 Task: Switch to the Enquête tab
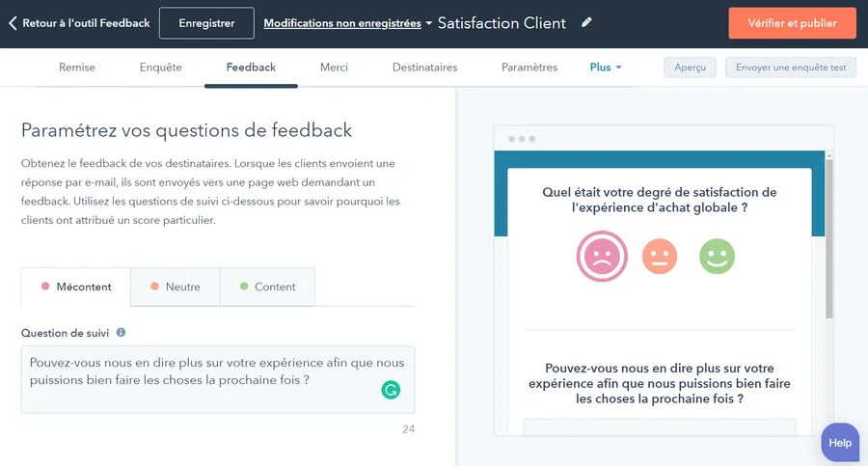tap(160, 68)
